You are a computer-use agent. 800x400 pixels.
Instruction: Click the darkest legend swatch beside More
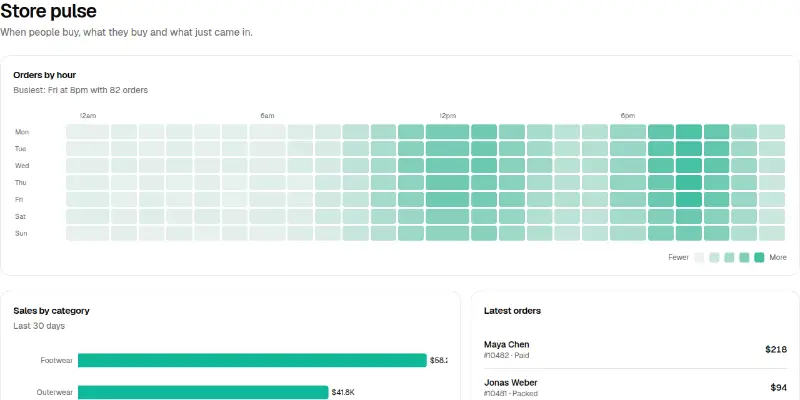point(759,258)
